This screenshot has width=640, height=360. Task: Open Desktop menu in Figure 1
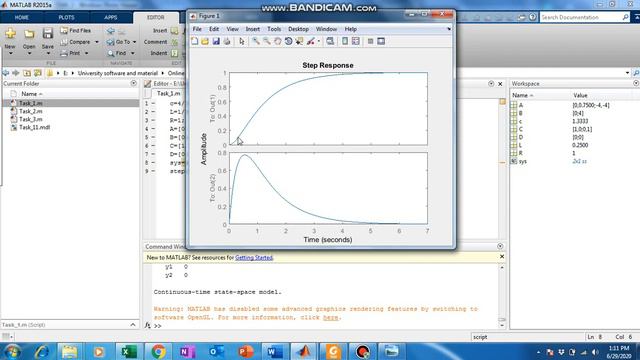click(298, 29)
